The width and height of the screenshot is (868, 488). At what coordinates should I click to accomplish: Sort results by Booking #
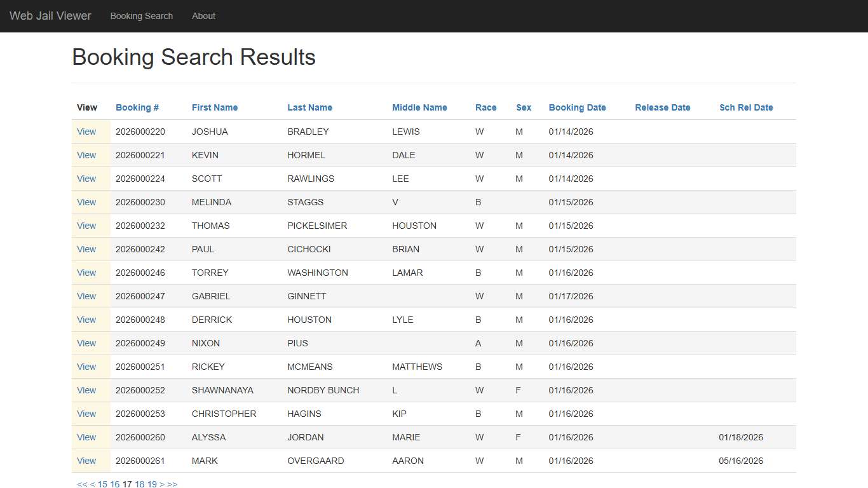coord(137,107)
